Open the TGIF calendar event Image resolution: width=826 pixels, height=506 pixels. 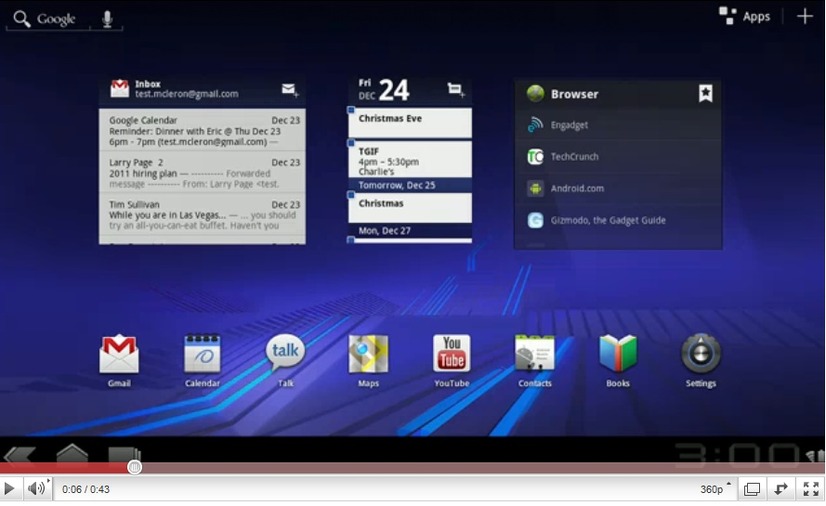coord(410,159)
